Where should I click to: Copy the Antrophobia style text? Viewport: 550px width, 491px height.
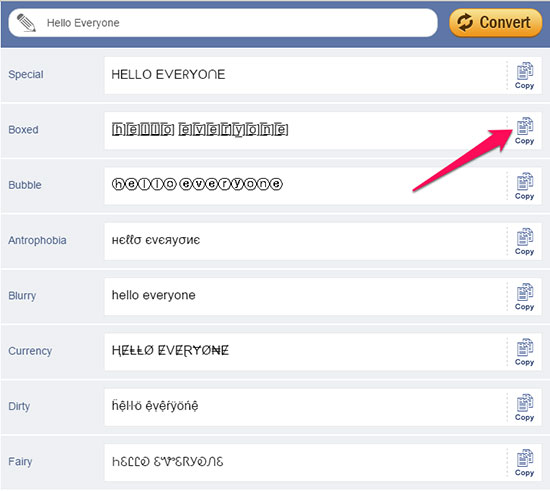pos(524,242)
